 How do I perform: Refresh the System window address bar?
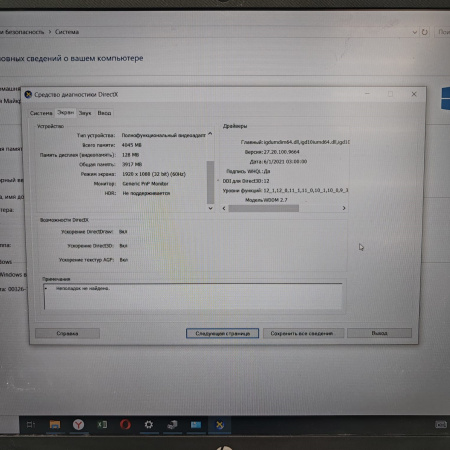pos(425,32)
